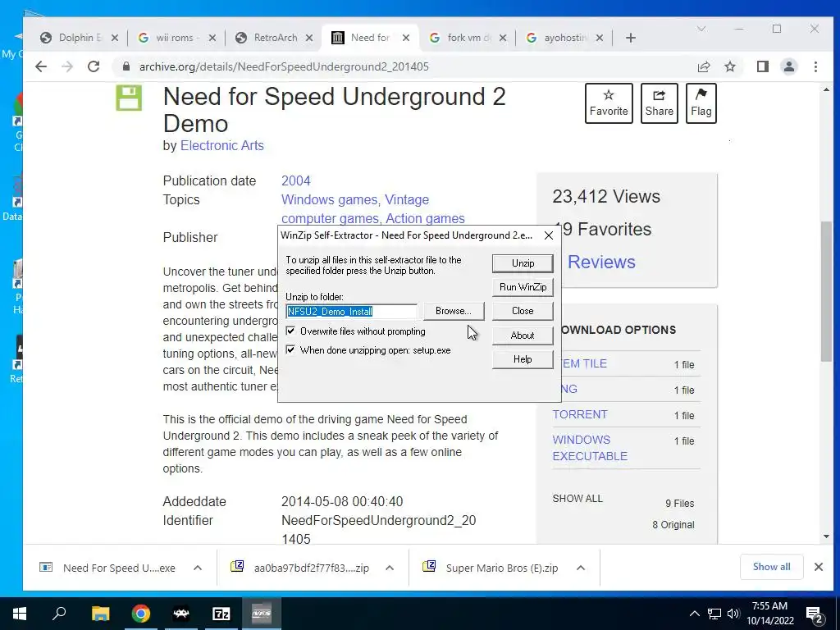840x630 pixels.
Task: Open Chrome side panel icon
Action: pos(762,66)
